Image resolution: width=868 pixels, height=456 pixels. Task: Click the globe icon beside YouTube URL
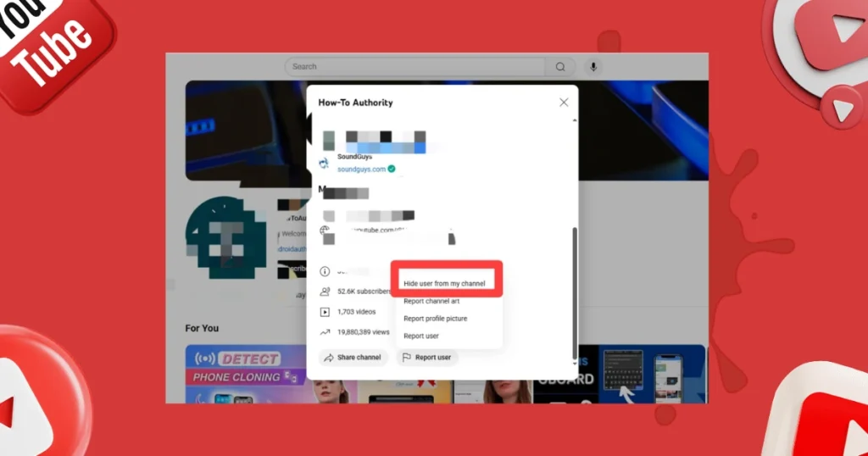pos(324,230)
